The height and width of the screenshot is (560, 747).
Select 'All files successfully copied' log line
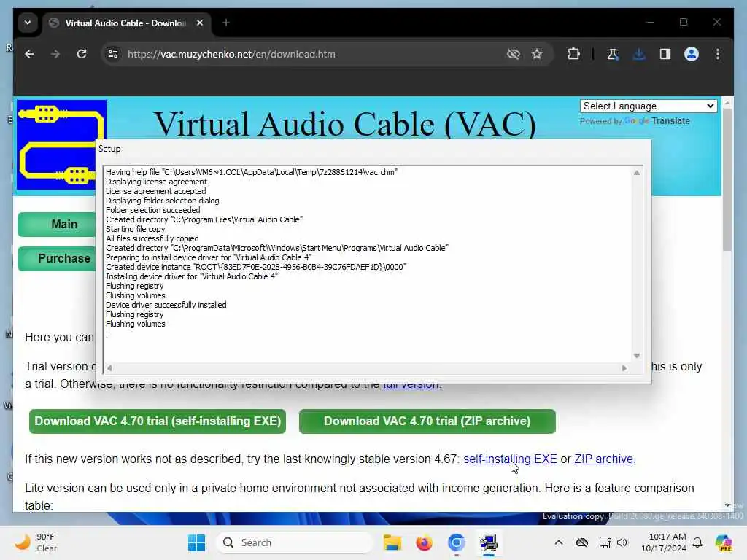click(x=152, y=238)
